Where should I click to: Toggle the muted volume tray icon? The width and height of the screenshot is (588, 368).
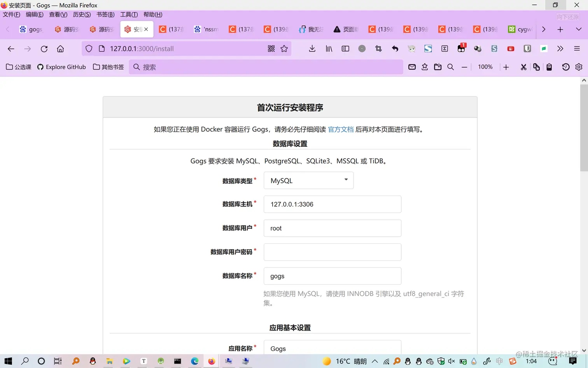(451, 361)
